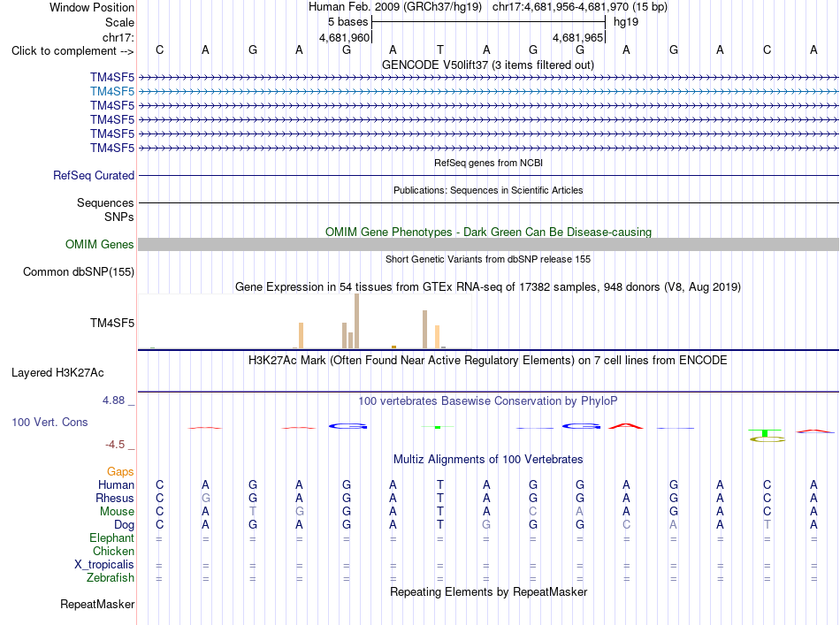Click the 'RefSeq genes from NCBI' title
Screen dimensions: 840x625
click(489, 163)
